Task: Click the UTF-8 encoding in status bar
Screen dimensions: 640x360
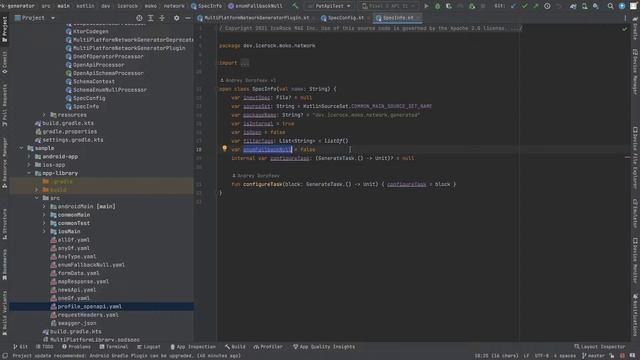Action: 542,356
